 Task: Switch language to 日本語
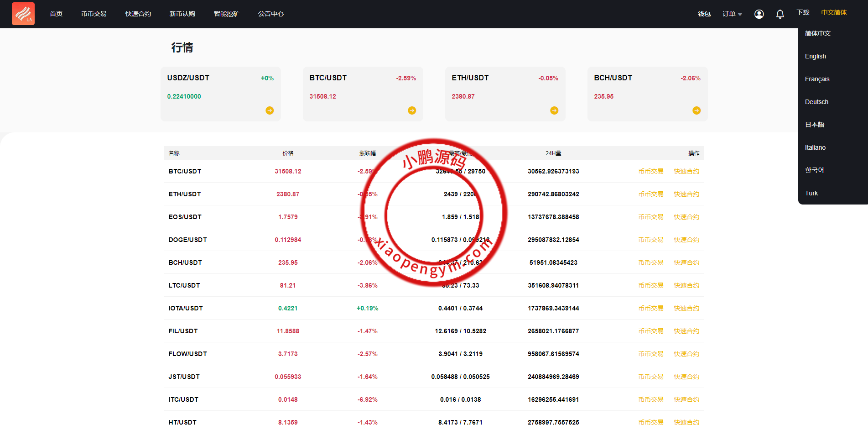click(x=815, y=125)
